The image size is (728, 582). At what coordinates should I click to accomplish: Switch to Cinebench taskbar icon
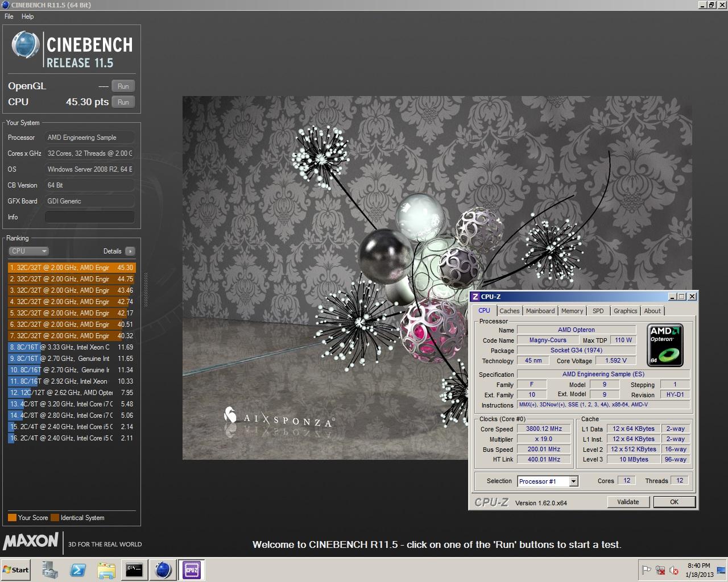163,570
